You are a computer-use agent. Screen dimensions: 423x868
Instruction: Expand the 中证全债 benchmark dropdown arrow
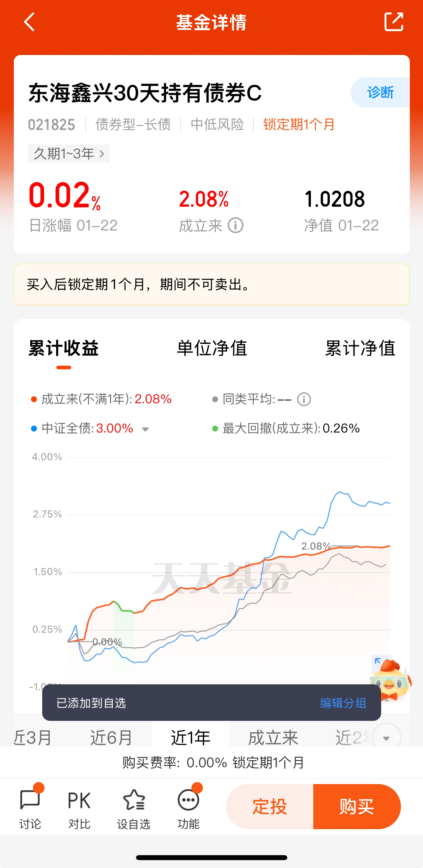[x=145, y=429]
